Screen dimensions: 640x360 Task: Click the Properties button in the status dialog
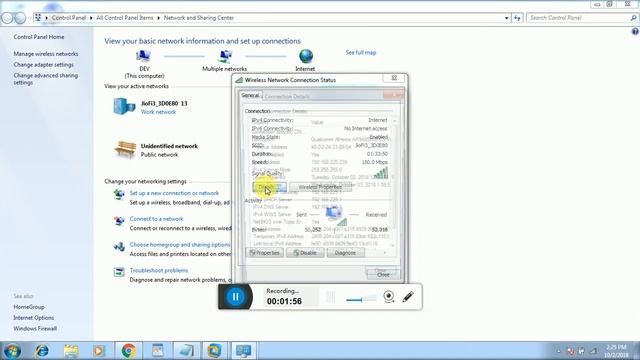tap(264, 253)
